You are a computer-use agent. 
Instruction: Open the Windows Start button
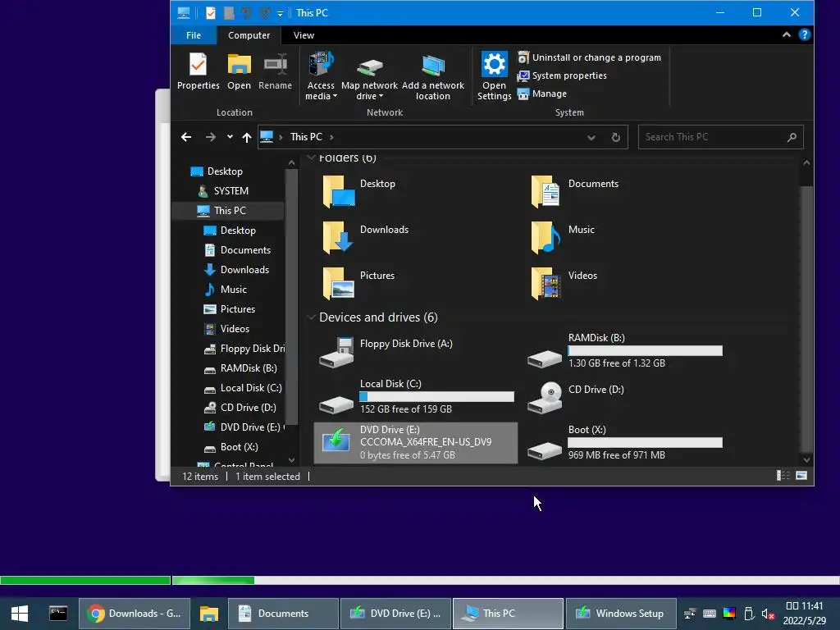[x=20, y=614]
